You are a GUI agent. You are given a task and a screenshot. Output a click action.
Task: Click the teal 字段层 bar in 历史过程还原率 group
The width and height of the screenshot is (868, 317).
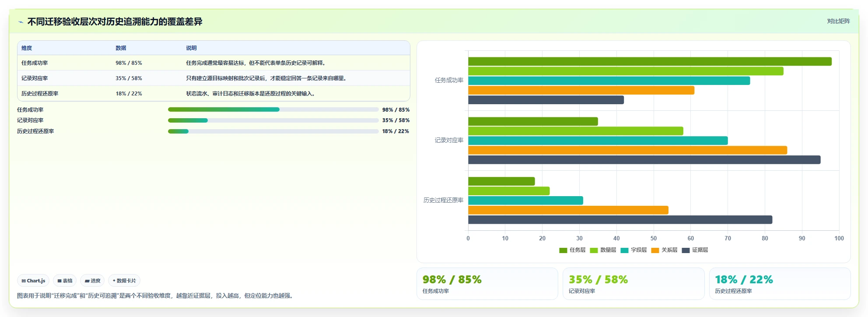525,201
